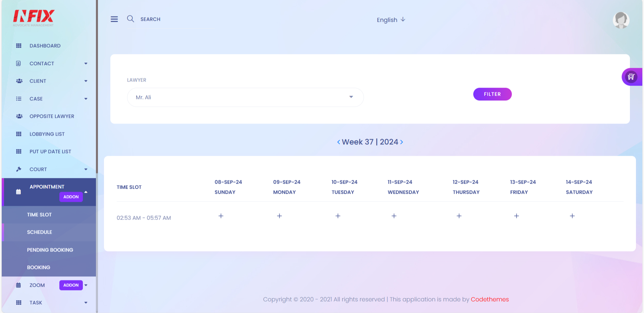Click the hamburger menu icon
The width and height of the screenshot is (644, 313).
[x=114, y=19]
